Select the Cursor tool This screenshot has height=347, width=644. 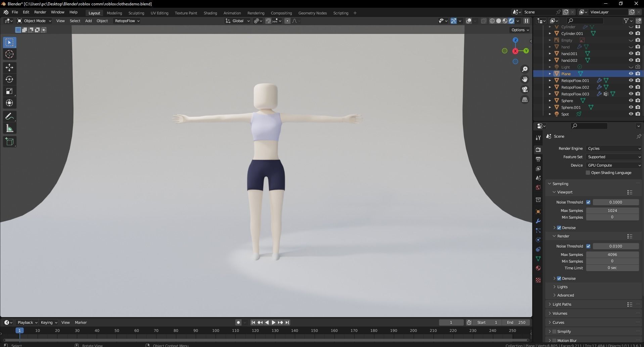(9, 54)
